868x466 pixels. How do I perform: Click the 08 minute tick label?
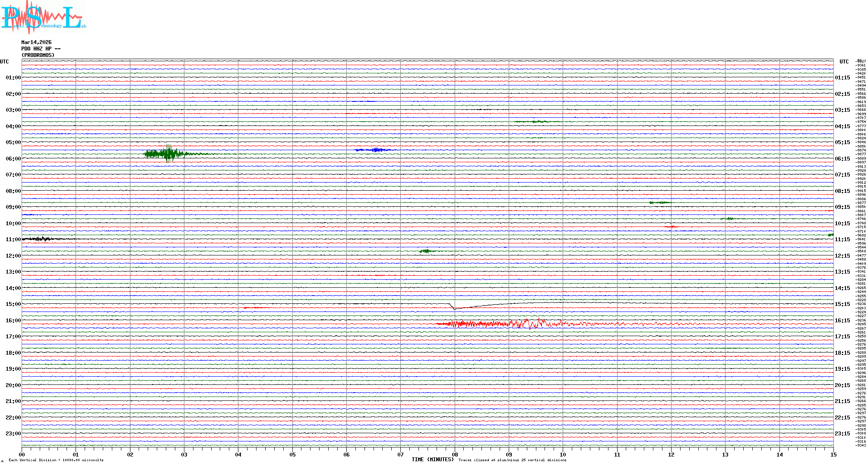pos(455,455)
